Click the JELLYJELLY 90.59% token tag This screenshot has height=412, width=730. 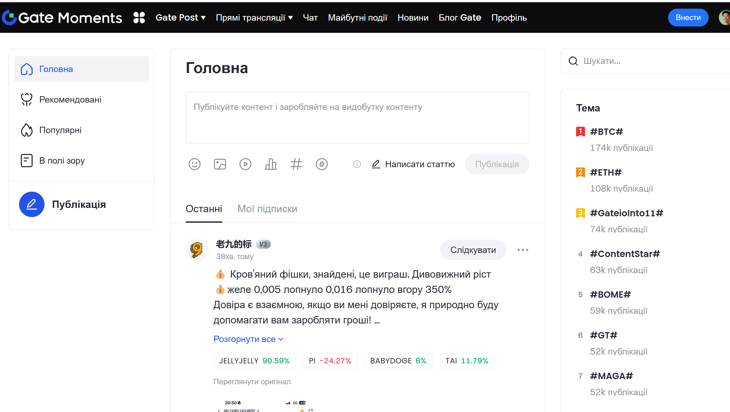[x=255, y=361]
